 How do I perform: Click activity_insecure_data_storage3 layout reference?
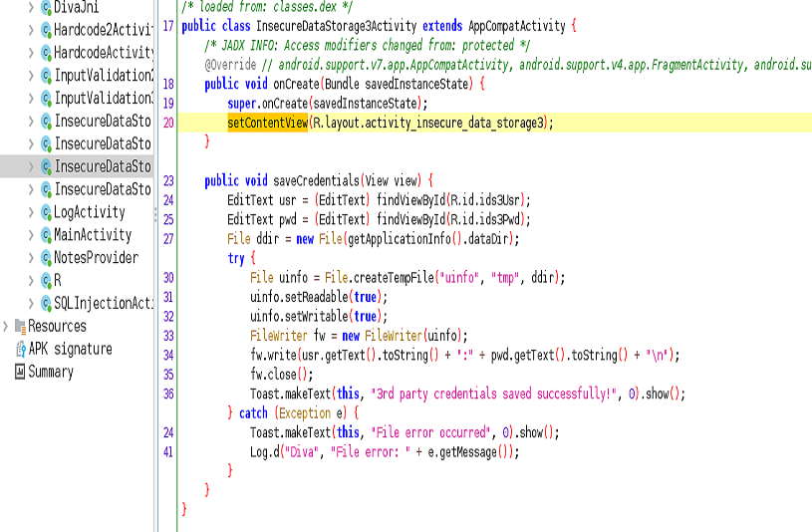[x=454, y=123]
